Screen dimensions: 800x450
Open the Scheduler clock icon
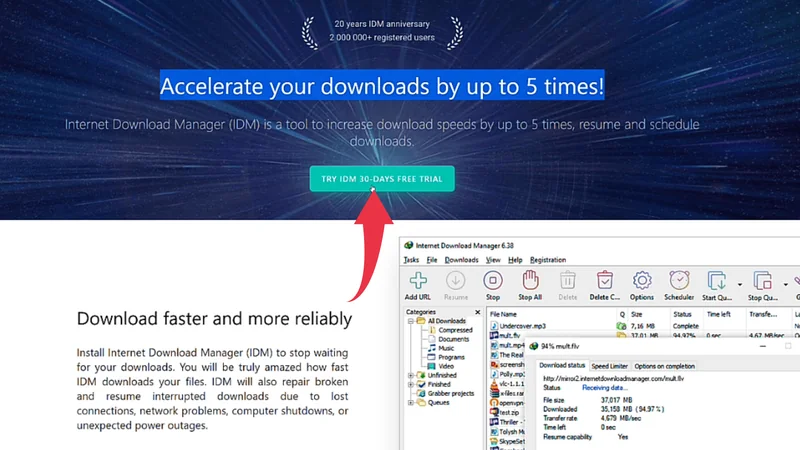coord(679,282)
